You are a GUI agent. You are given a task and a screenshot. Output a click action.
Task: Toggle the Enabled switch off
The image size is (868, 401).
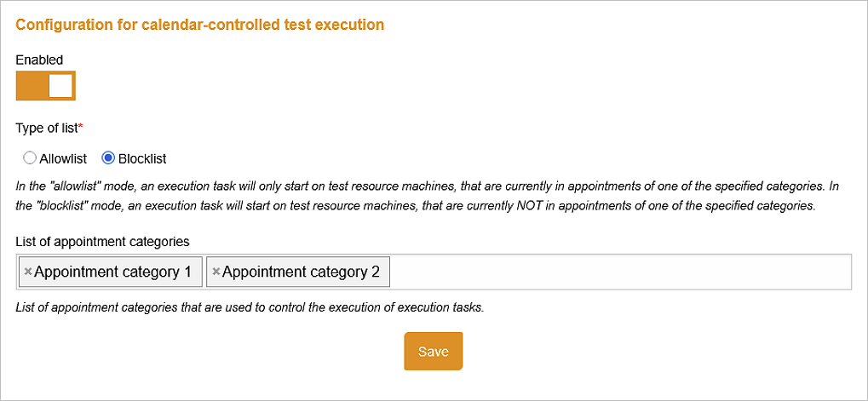[45, 86]
